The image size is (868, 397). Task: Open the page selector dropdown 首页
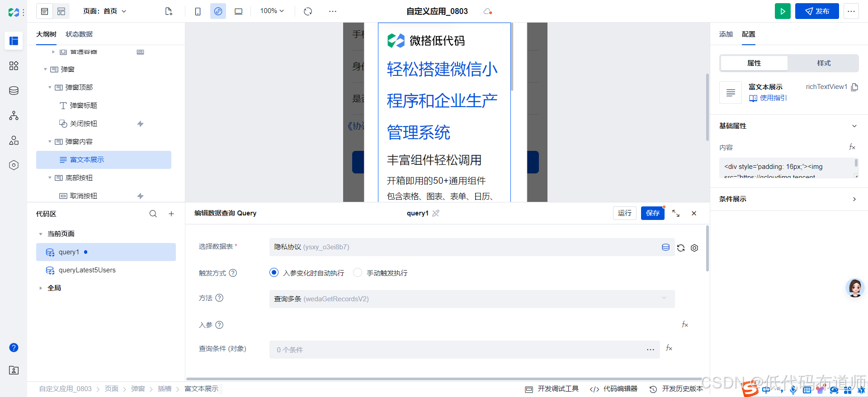coord(105,11)
